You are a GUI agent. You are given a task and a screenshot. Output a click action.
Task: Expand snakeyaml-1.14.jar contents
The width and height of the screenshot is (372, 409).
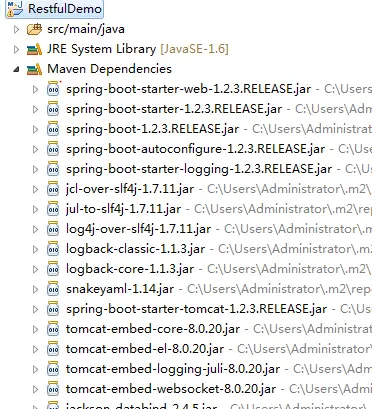pyautogui.click(x=35, y=289)
